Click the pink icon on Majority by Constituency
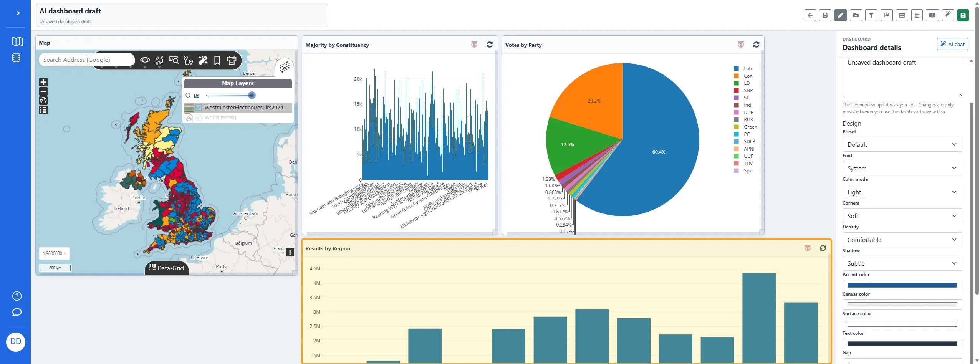Viewport: 980px width, 364px height. coord(474,45)
